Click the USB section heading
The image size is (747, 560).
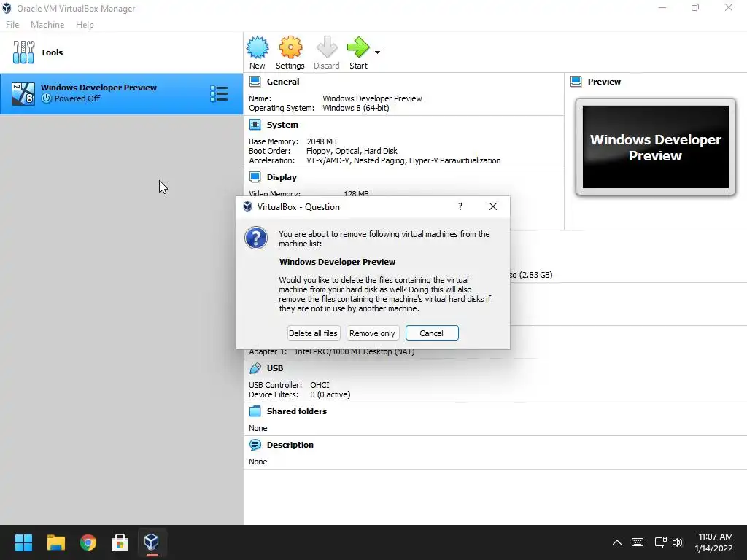pos(275,368)
